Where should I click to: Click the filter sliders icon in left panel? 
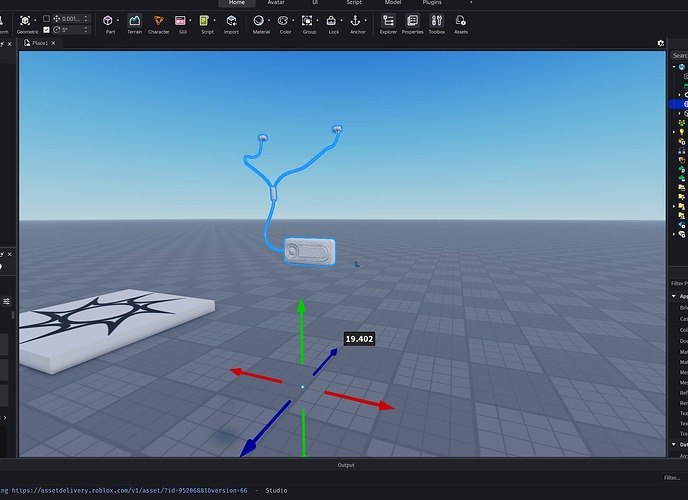[x=6, y=301]
